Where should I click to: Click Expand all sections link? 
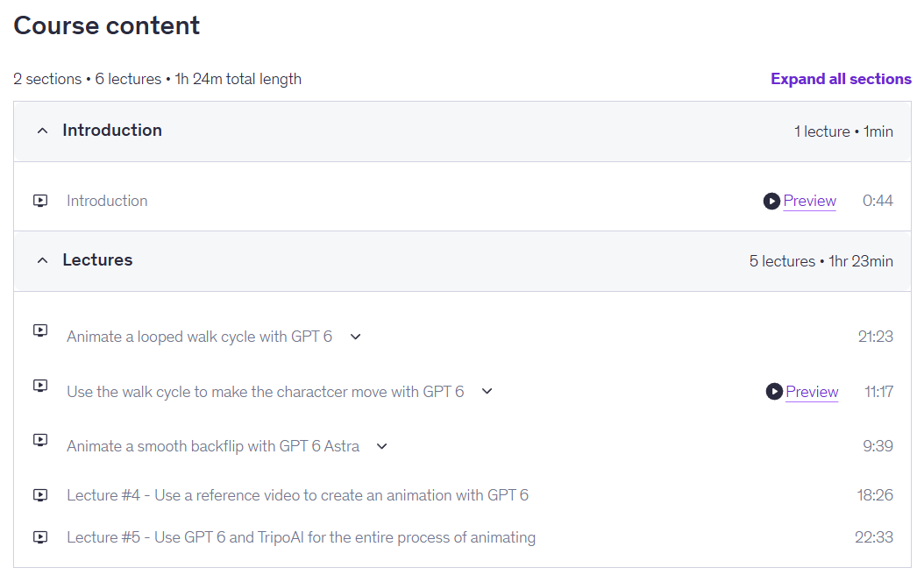(841, 79)
